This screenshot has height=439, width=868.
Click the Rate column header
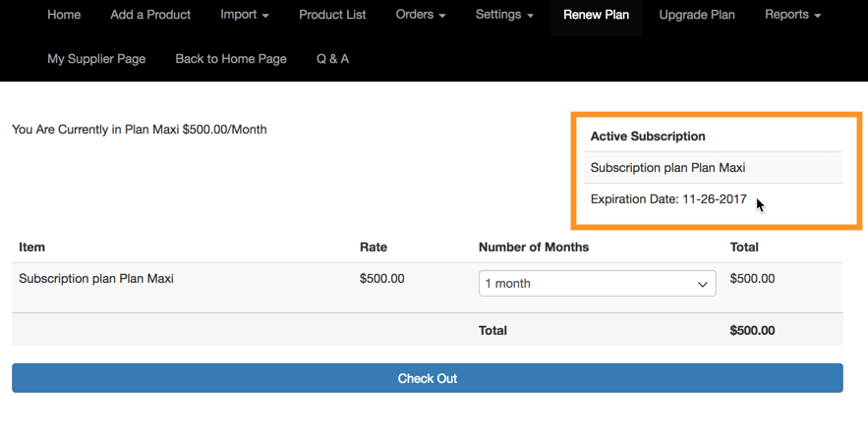[374, 247]
